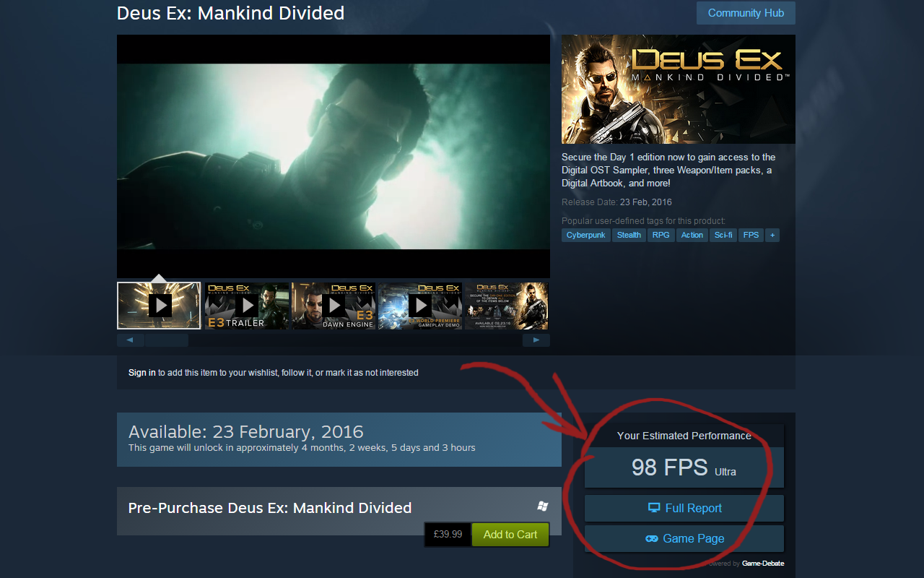The image size is (924, 578).
Task: Open the Cyberpunk tag
Action: coord(585,235)
